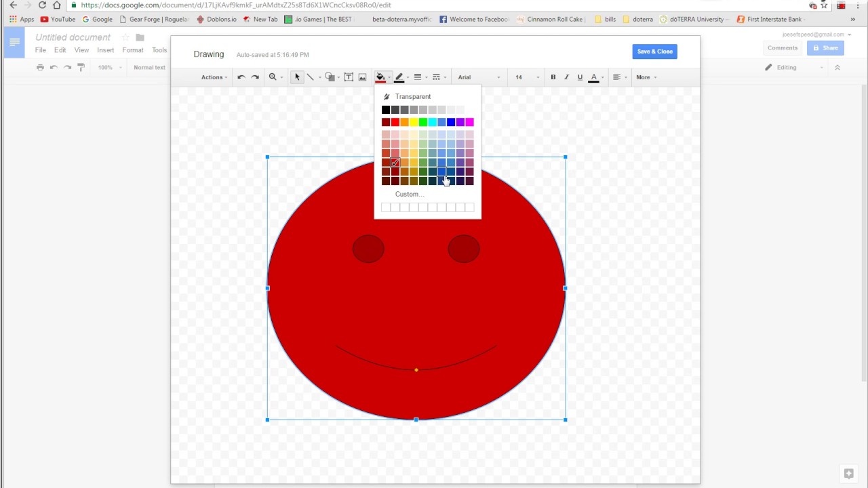Open the font size 14 dropdown
Image resolution: width=868 pixels, height=488 pixels.
(526, 77)
